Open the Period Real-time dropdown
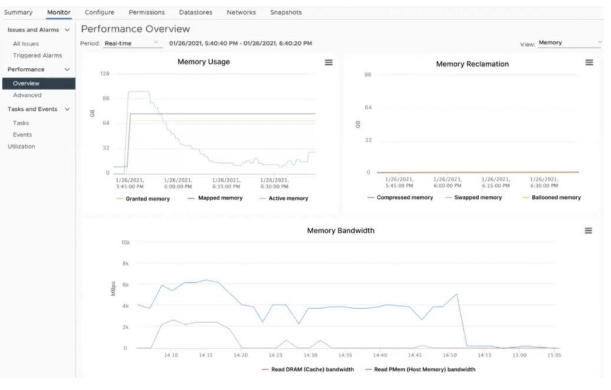This screenshot has width=611, height=390. pyautogui.click(x=133, y=44)
